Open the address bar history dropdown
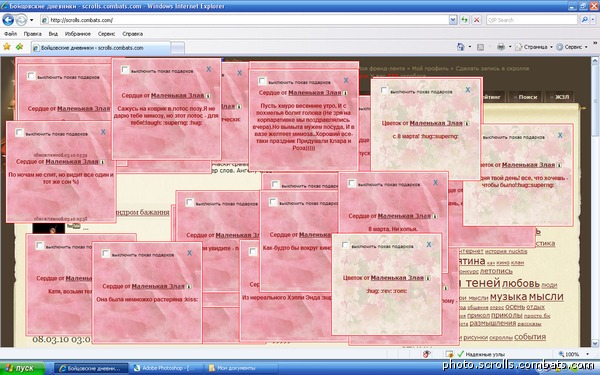Screen dimensions: 600x375 coord(453,20)
